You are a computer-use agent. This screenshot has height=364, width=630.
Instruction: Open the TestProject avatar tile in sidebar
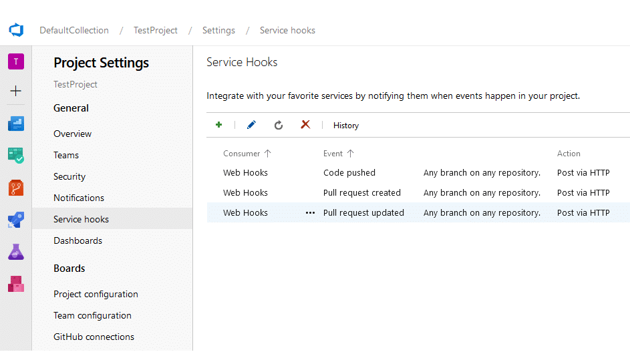16,61
